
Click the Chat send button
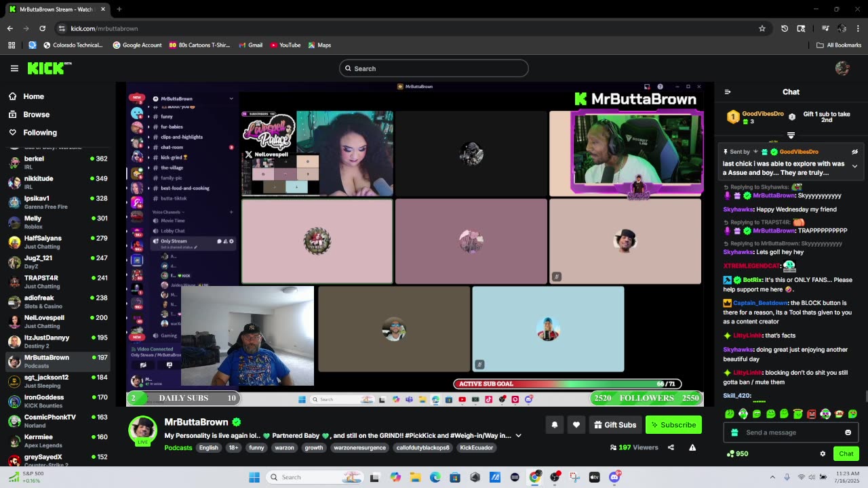846,453
